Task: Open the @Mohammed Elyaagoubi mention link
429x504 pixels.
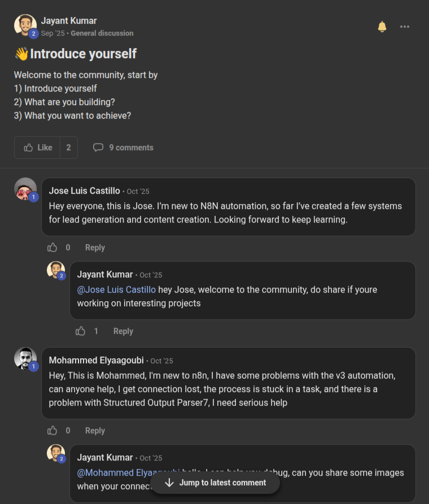Action: tap(117, 472)
